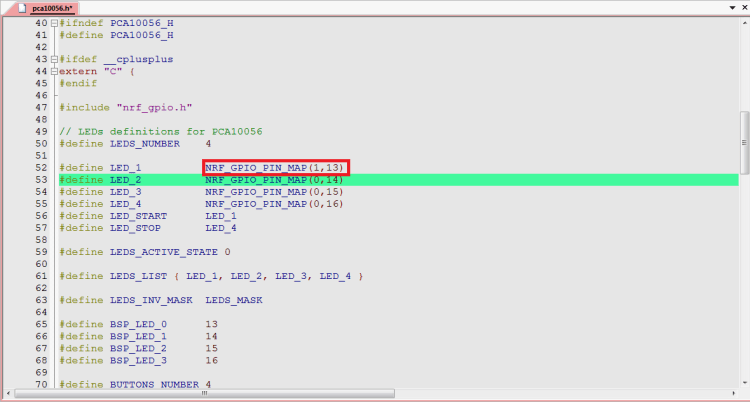
Task: Click line number 61 in the gutter
Action: coord(41,276)
